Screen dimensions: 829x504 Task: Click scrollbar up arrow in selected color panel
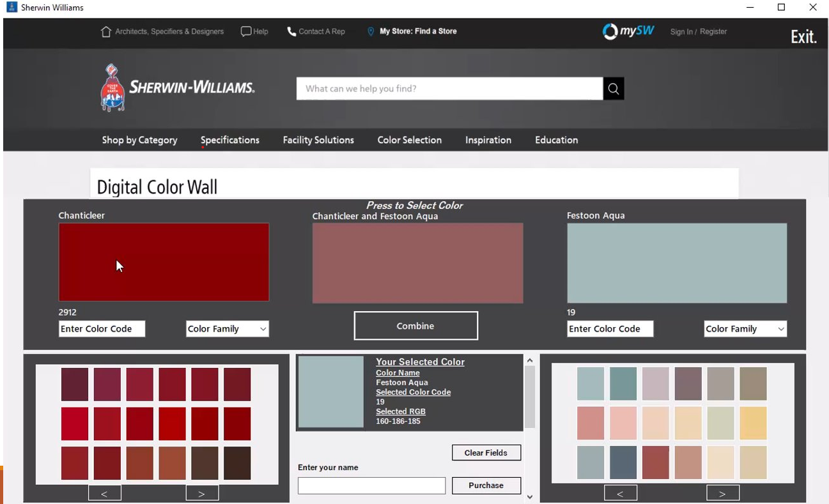530,360
